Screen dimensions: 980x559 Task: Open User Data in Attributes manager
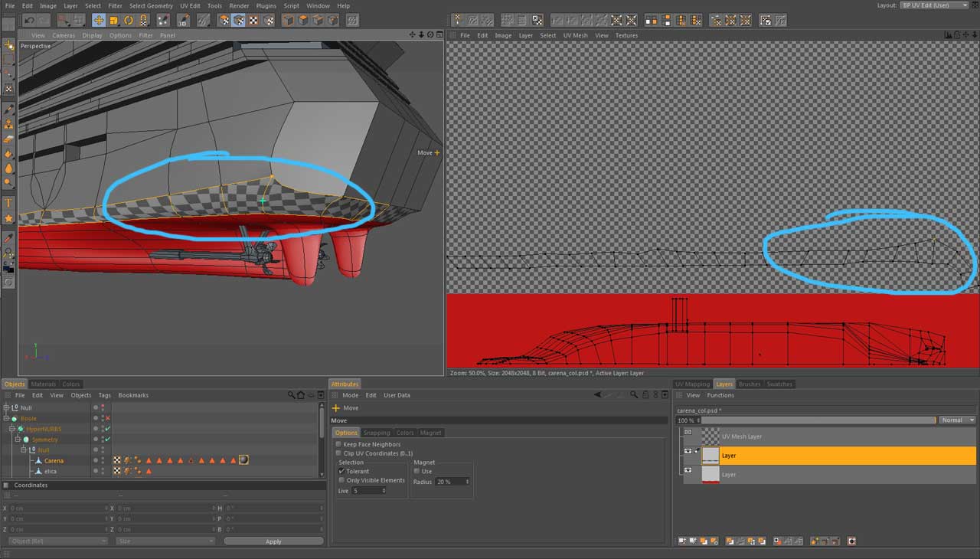pyautogui.click(x=397, y=395)
